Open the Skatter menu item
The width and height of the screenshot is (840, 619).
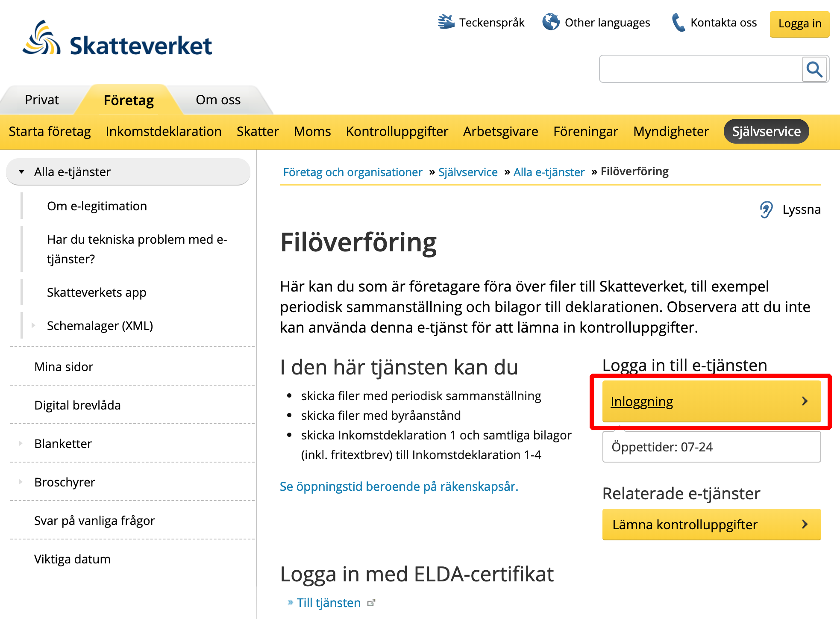click(x=258, y=131)
